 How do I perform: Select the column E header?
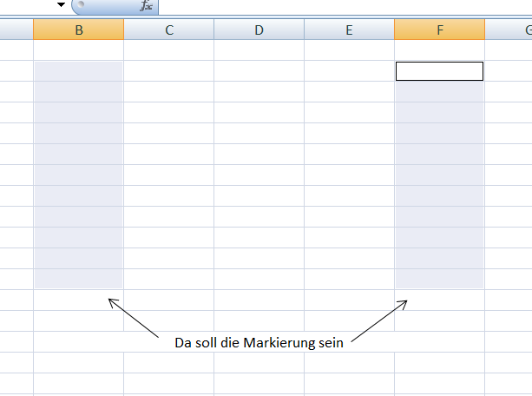(349, 30)
